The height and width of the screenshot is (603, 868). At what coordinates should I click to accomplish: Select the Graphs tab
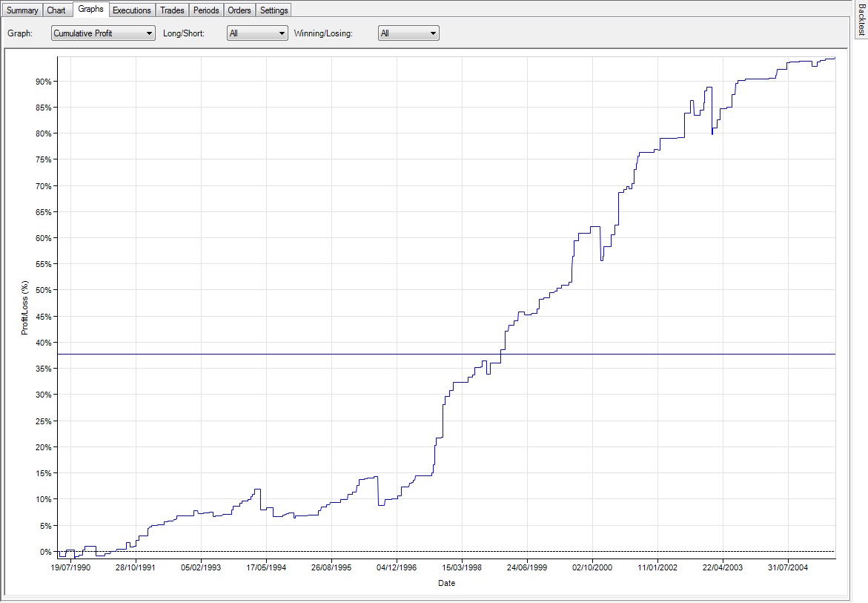pyautogui.click(x=90, y=9)
